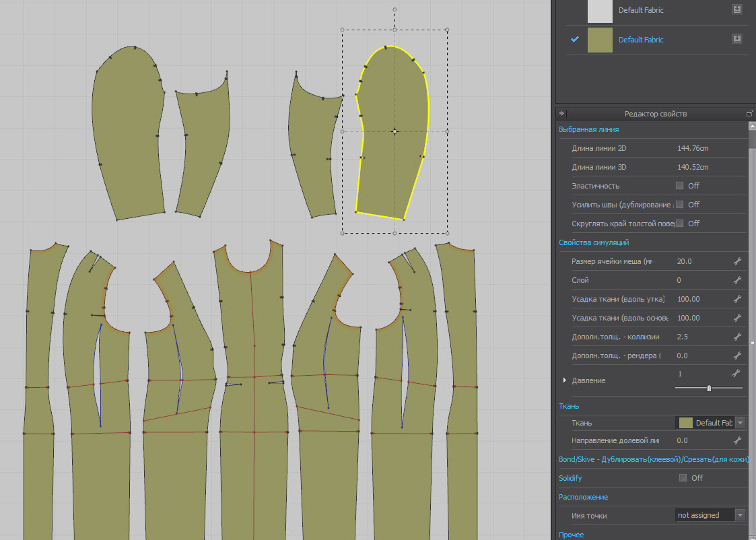Open the Ткань fabric dropdown
Screen dimensions: 756x540
741,423
